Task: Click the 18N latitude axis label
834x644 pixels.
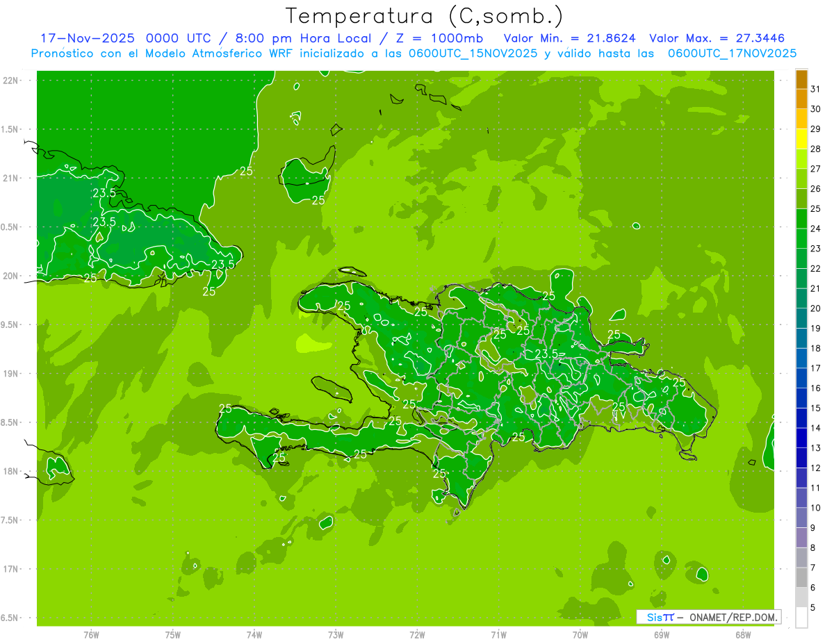Action: [x=12, y=471]
